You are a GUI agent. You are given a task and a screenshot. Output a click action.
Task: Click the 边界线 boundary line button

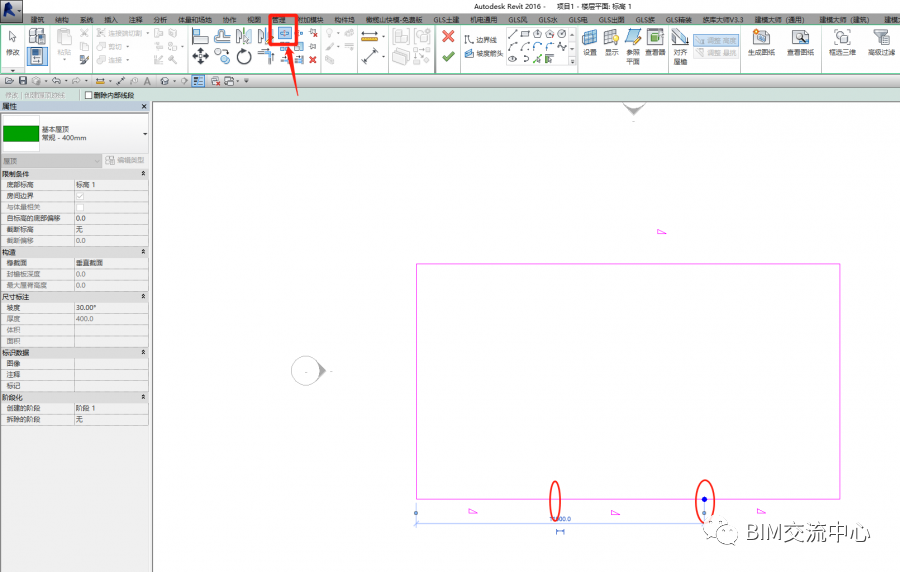pyautogui.click(x=480, y=40)
